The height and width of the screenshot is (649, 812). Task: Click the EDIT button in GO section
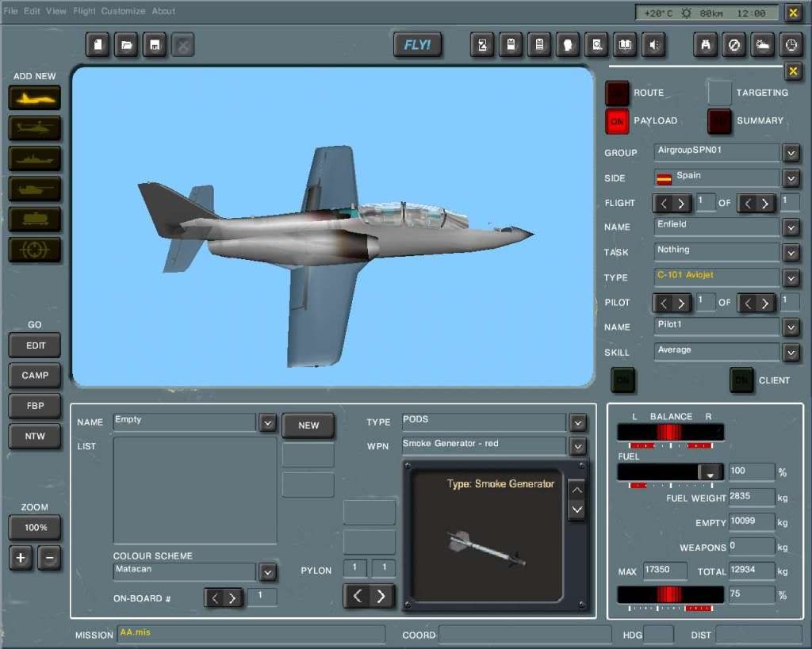[x=34, y=345]
